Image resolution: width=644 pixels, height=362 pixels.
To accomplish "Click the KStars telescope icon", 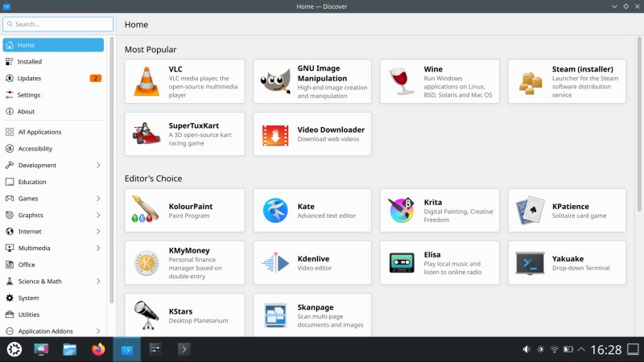I will 147,315.
